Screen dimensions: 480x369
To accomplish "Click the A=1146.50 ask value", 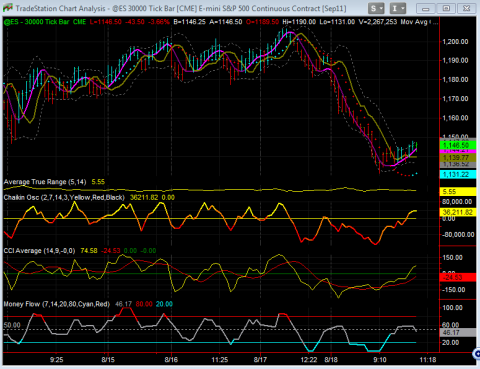I will pyautogui.click(x=226, y=22).
